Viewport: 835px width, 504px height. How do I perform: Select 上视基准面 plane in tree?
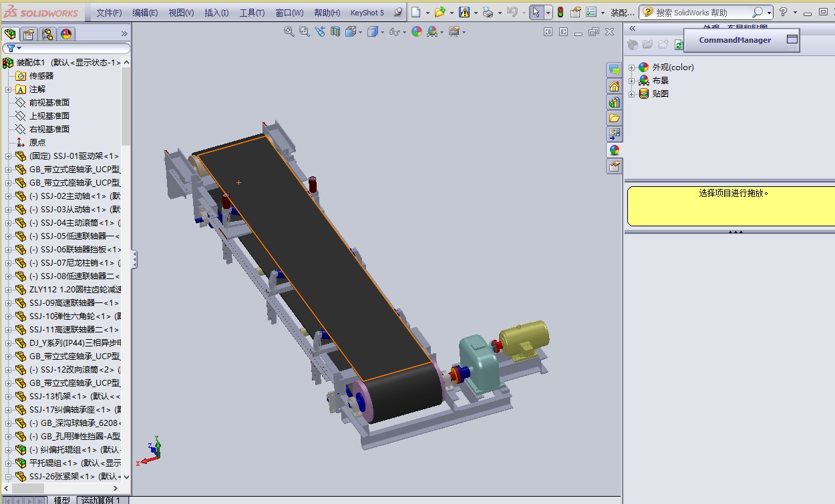49,115
